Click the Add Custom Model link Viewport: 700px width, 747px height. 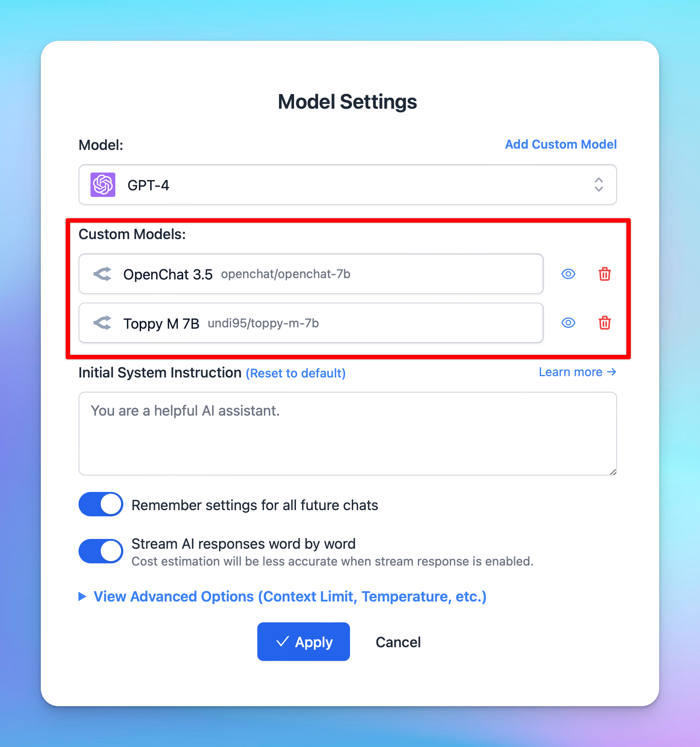[x=561, y=144]
